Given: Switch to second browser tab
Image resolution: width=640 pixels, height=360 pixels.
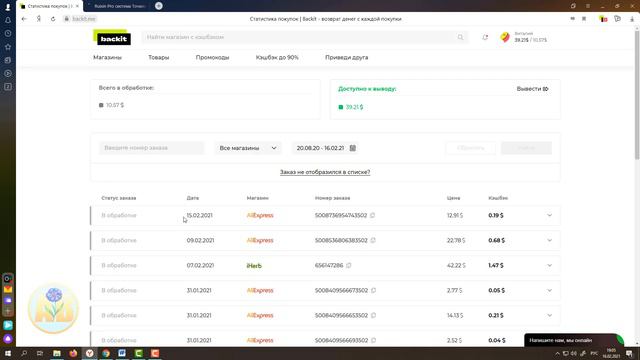Looking at the screenshot, I should point(118,6).
